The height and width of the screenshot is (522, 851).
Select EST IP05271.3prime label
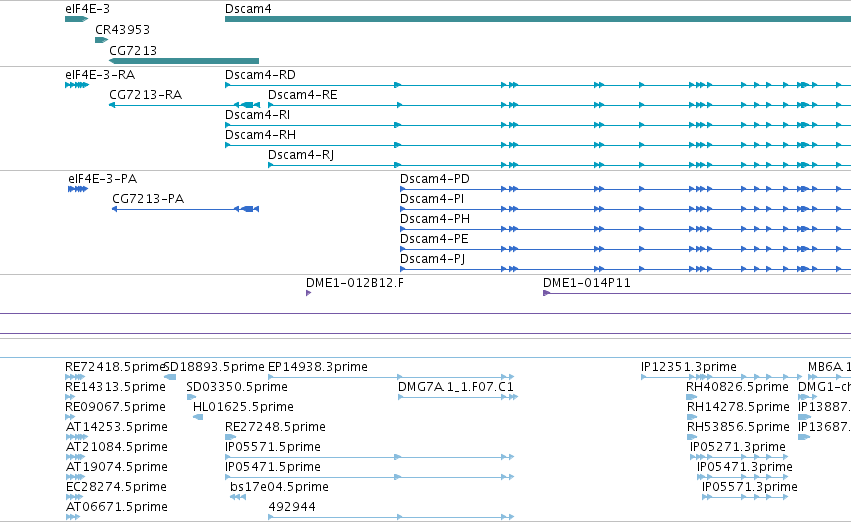click(x=738, y=447)
